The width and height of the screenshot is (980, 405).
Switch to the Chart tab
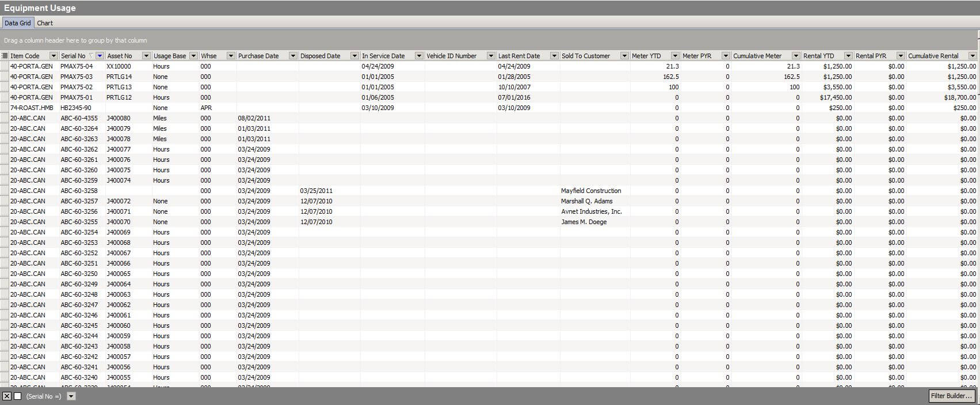[x=45, y=23]
